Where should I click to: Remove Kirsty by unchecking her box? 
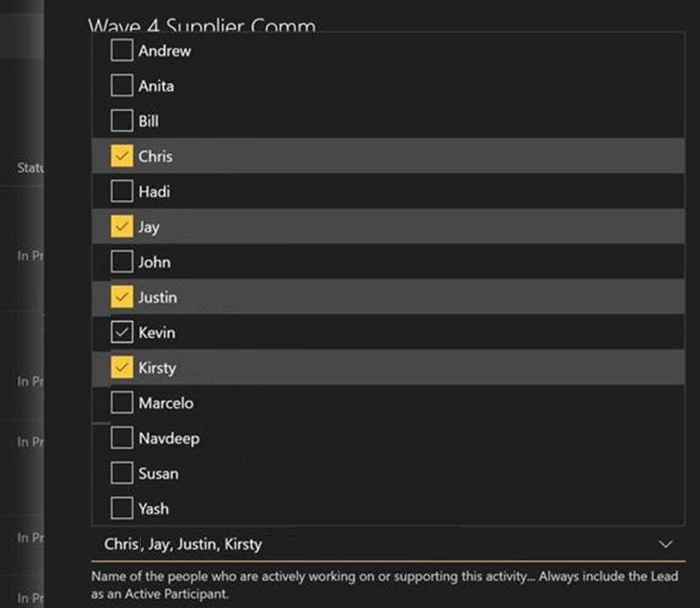[x=121, y=367]
